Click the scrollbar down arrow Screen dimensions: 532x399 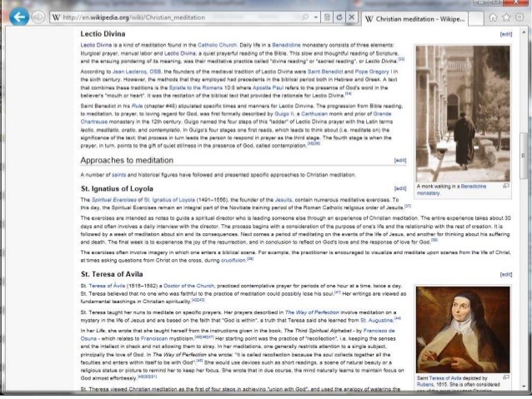pos(524,387)
